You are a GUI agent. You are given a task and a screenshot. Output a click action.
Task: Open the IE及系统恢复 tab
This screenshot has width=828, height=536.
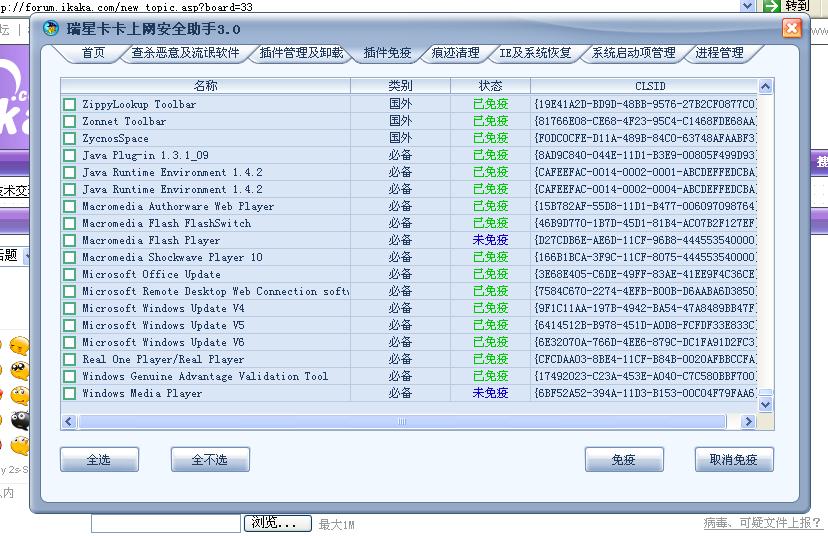535,53
